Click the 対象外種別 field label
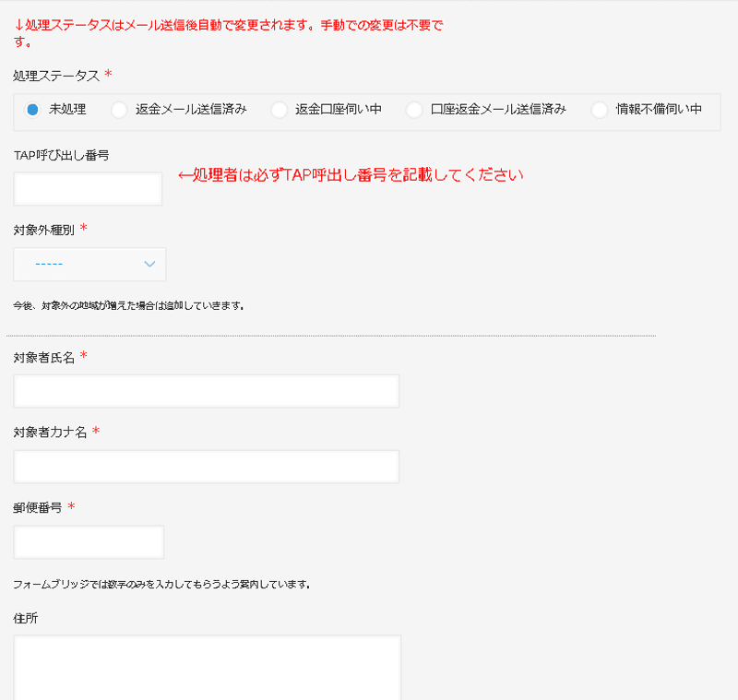738x700 pixels. click(x=43, y=229)
